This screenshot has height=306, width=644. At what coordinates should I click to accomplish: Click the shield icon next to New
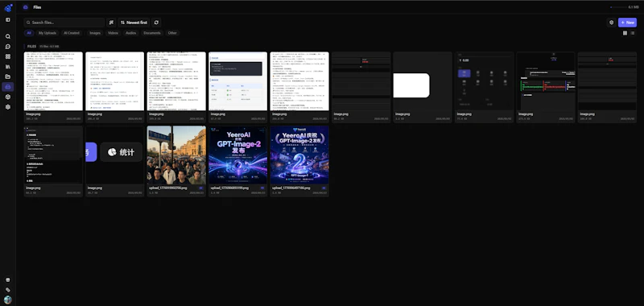[x=611, y=23]
